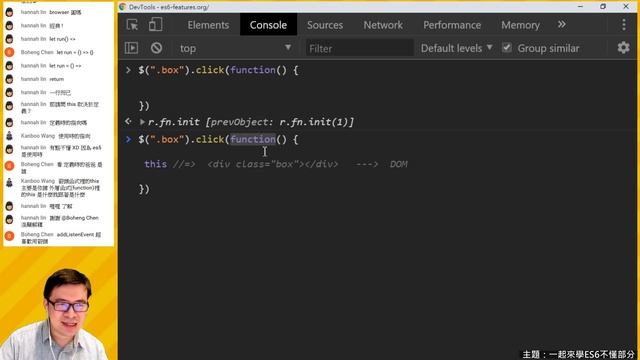The image size is (640, 360).
Task: Show more DevTools tabs via double chevron
Action: (562, 24)
